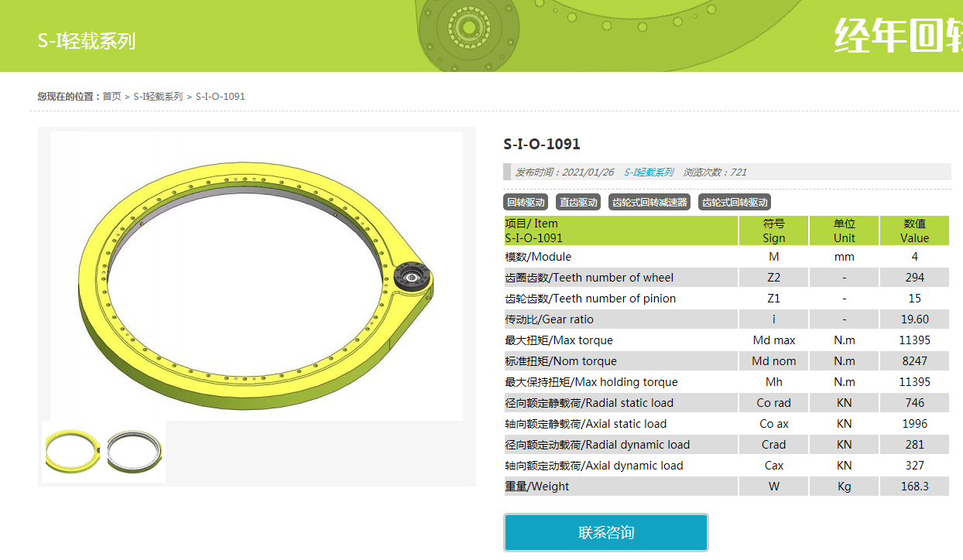Click the Z2 sign cell
The image size is (963, 560).
(774, 278)
